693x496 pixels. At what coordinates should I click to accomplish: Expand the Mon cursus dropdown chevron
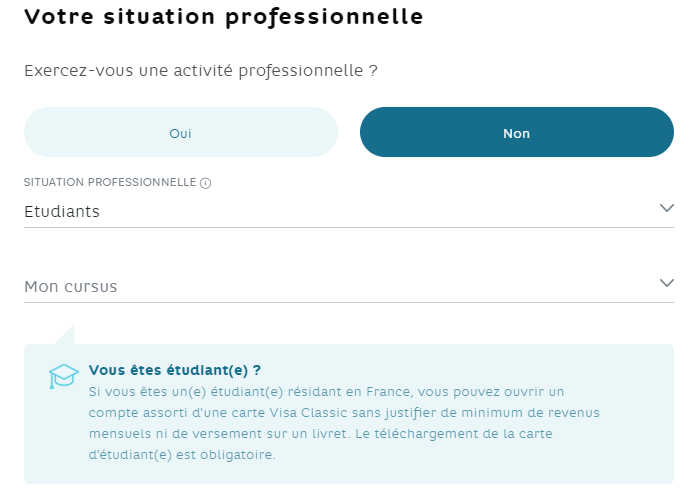point(666,282)
